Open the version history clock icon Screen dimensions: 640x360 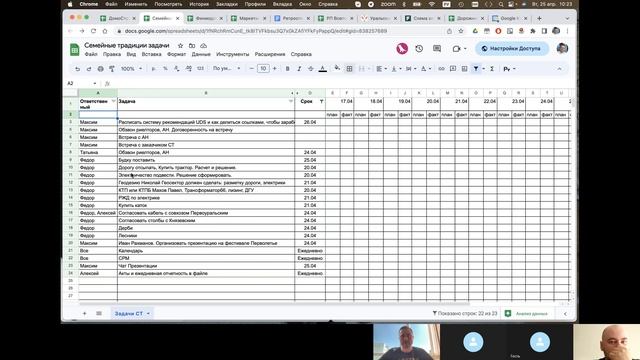(419, 49)
